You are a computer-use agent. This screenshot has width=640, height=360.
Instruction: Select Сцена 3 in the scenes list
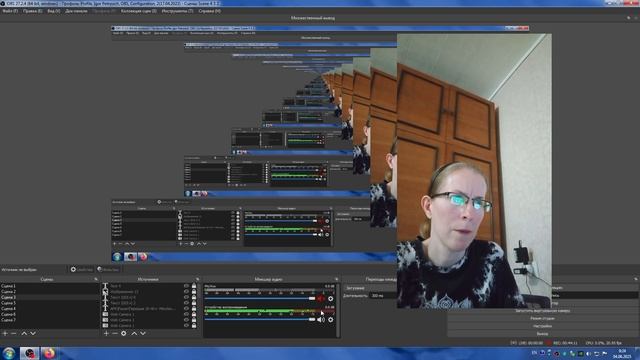click(x=50, y=298)
